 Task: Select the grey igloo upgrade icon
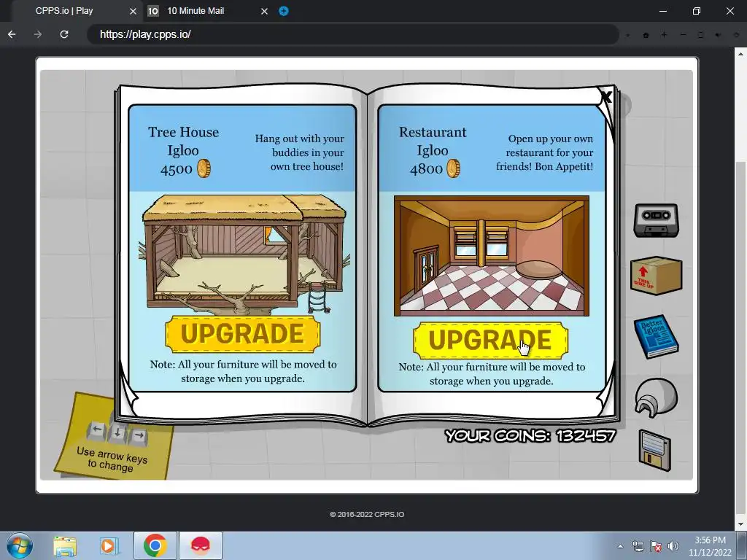coord(656,397)
